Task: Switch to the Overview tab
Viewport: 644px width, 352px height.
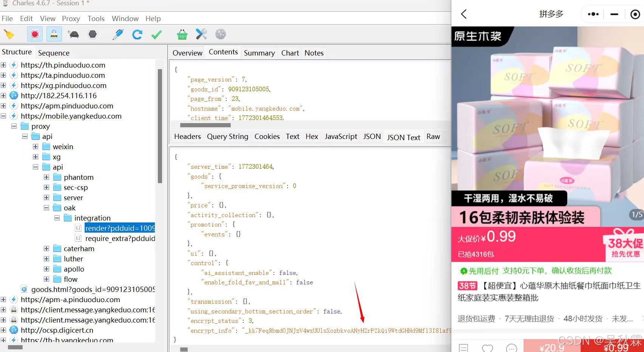Action: 187,53
